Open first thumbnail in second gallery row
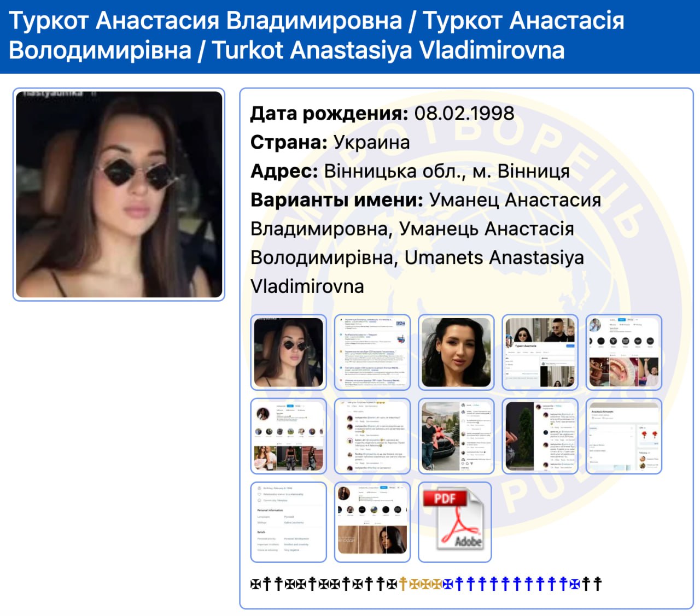The width and height of the screenshot is (700, 616). (x=289, y=436)
